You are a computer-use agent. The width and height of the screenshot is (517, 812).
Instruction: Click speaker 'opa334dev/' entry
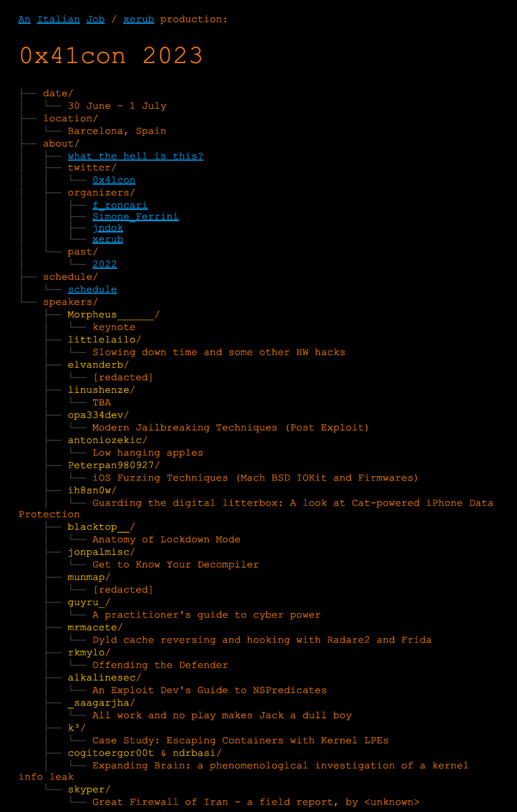point(98,415)
